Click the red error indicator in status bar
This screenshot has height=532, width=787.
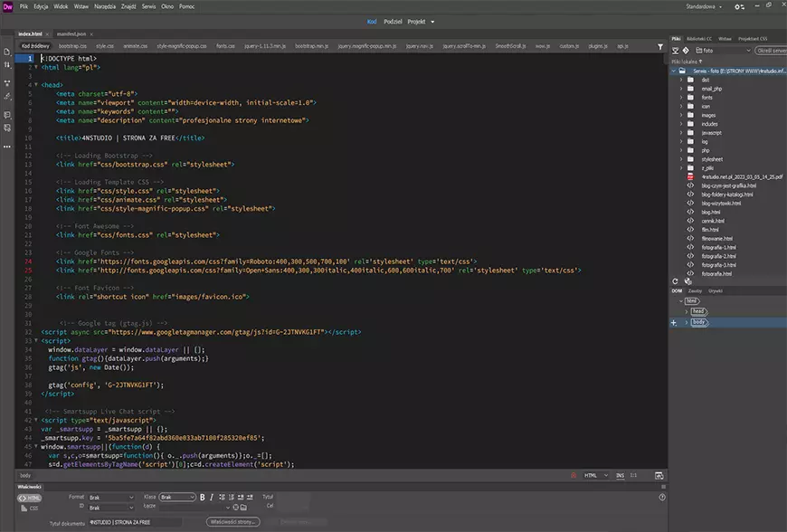click(x=574, y=475)
